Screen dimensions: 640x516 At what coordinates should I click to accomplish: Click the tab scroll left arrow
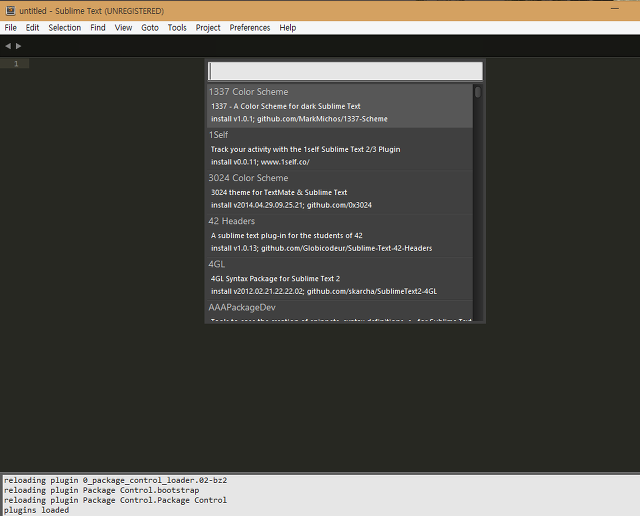(8, 46)
